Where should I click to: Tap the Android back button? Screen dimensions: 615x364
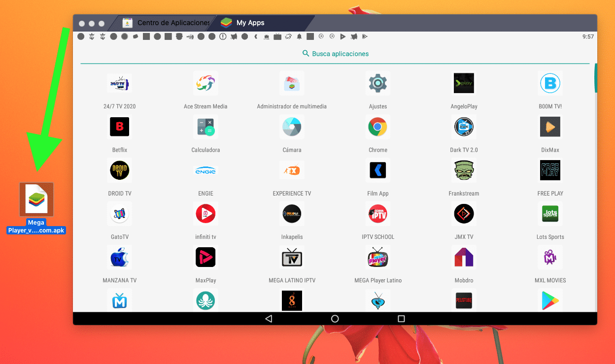[x=268, y=319]
